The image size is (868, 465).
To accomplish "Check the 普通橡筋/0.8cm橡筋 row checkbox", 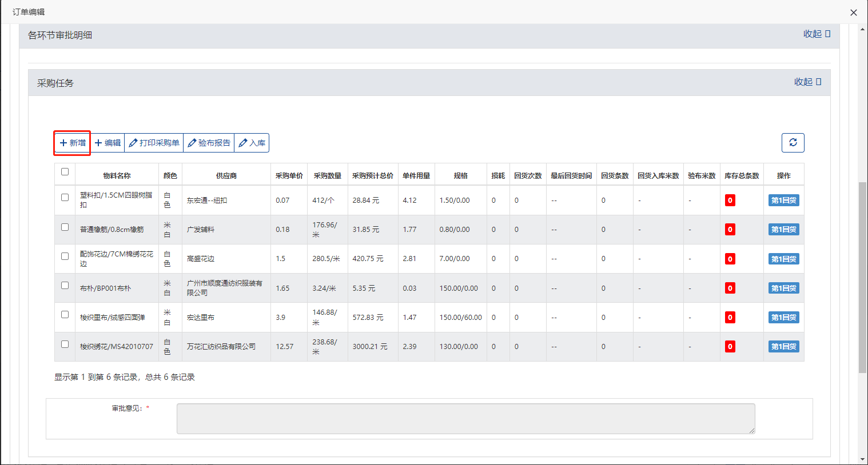I will [x=65, y=227].
